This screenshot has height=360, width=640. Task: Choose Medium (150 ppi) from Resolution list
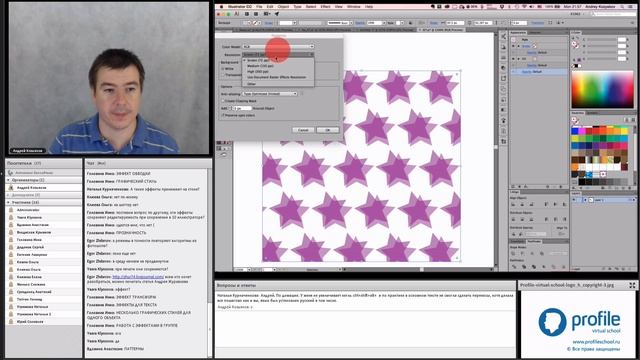pos(260,66)
